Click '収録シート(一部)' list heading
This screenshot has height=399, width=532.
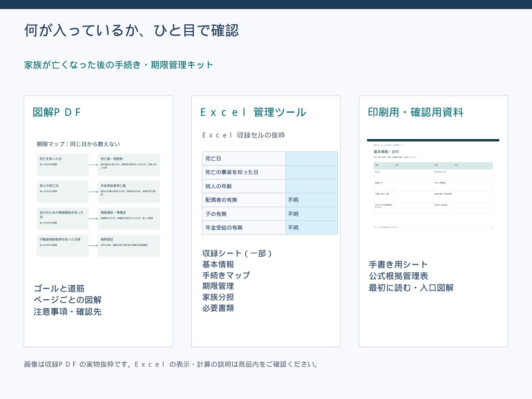tap(237, 254)
